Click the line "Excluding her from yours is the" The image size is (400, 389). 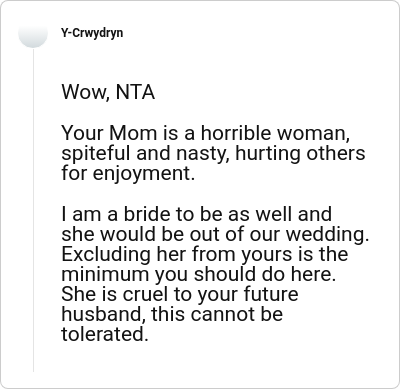click(x=205, y=254)
